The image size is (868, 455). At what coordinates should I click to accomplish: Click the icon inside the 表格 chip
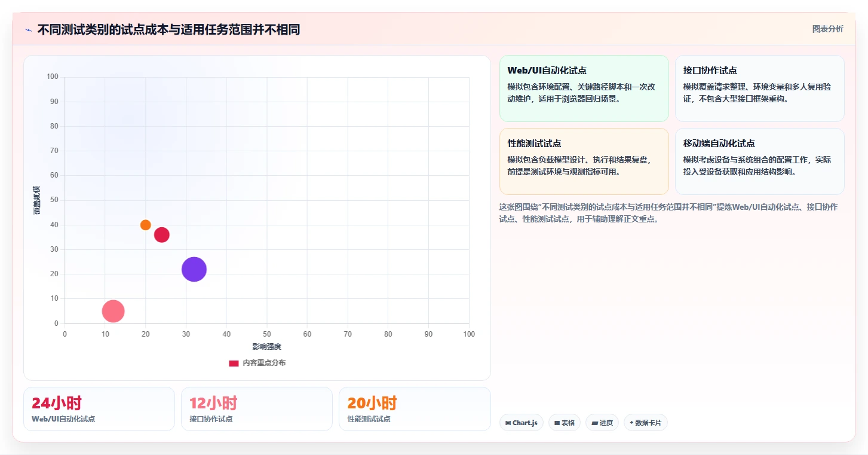(557, 423)
